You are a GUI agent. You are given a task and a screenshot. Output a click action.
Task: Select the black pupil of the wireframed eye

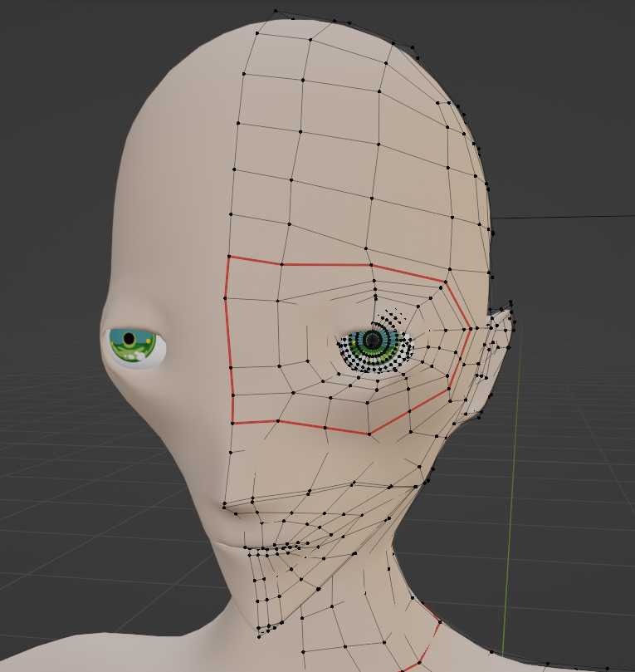373,340
